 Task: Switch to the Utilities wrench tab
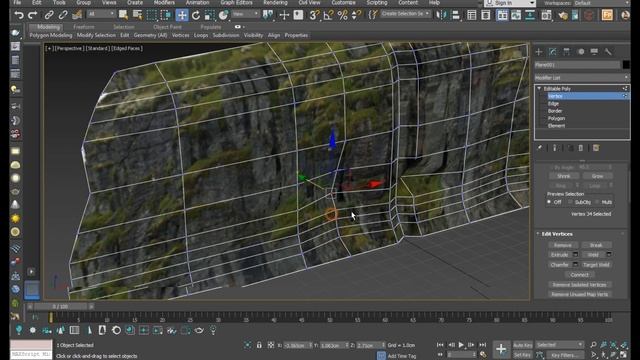(608, 51)
